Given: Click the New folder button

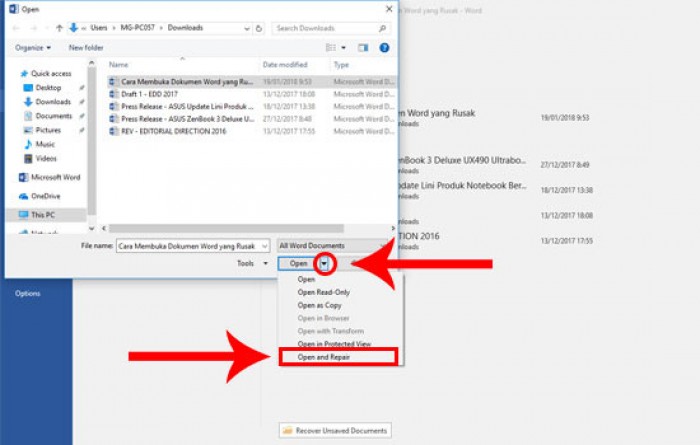Looking at the screenshot, I should pyautogui.click(x=86, y=47).
